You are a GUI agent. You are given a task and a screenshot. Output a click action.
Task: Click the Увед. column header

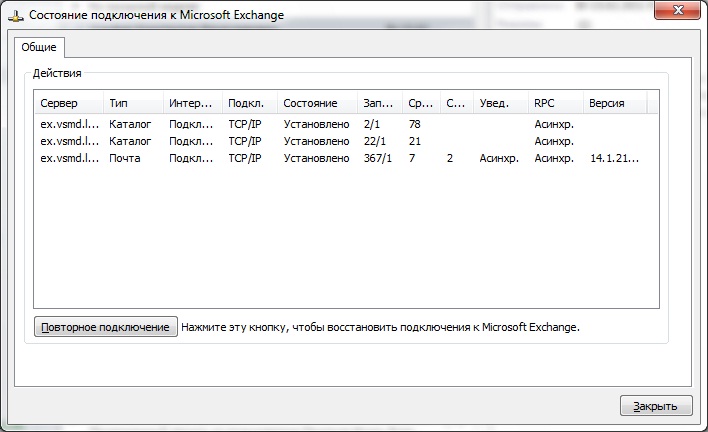501,103
